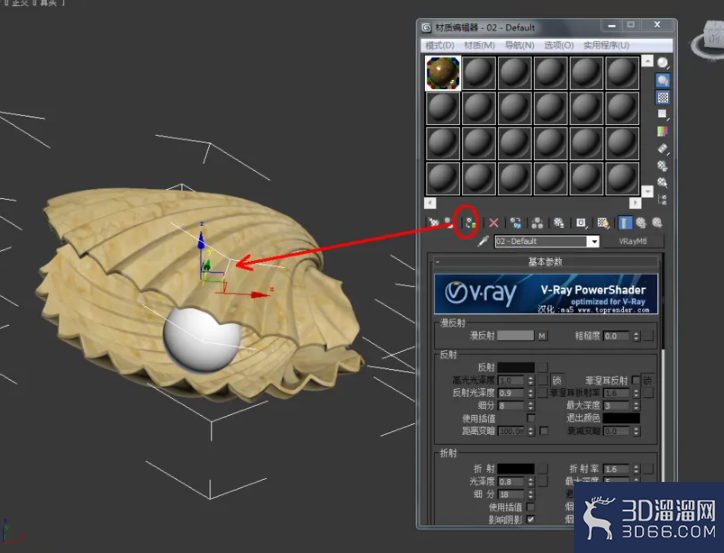Image resolution: width=724 pixels, height=553 pixels.
Task: Open the 材质(M) menu
Action: tap(479, 45)
